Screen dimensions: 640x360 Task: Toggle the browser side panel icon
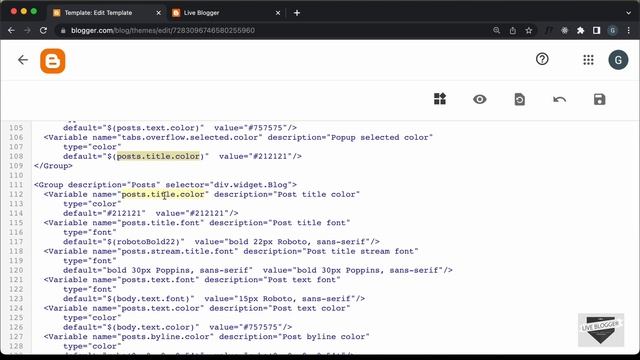pos(596,30)
